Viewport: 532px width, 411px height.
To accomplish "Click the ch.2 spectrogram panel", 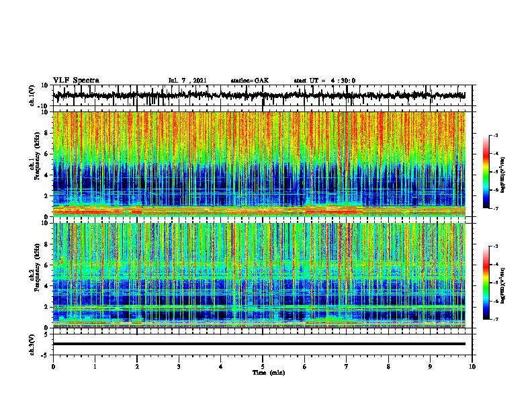I will (x=259, y=275).
